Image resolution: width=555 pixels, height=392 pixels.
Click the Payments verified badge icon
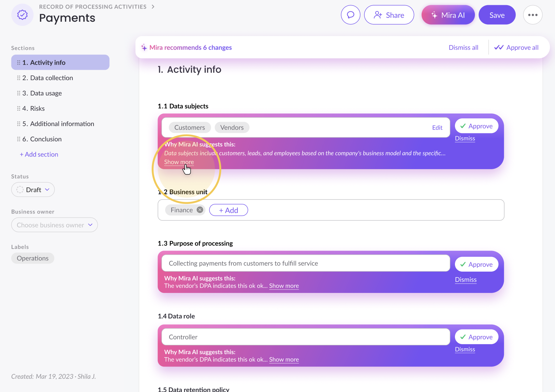[x=22, y=15]
